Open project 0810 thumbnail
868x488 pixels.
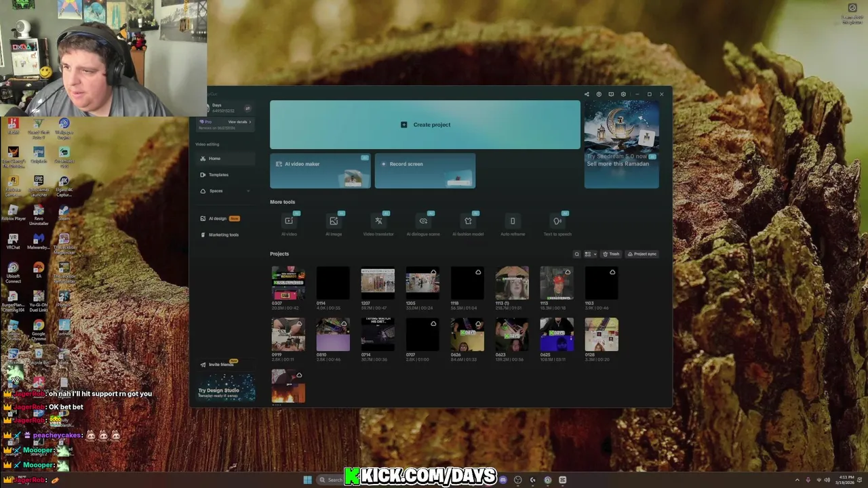(333, 335)
